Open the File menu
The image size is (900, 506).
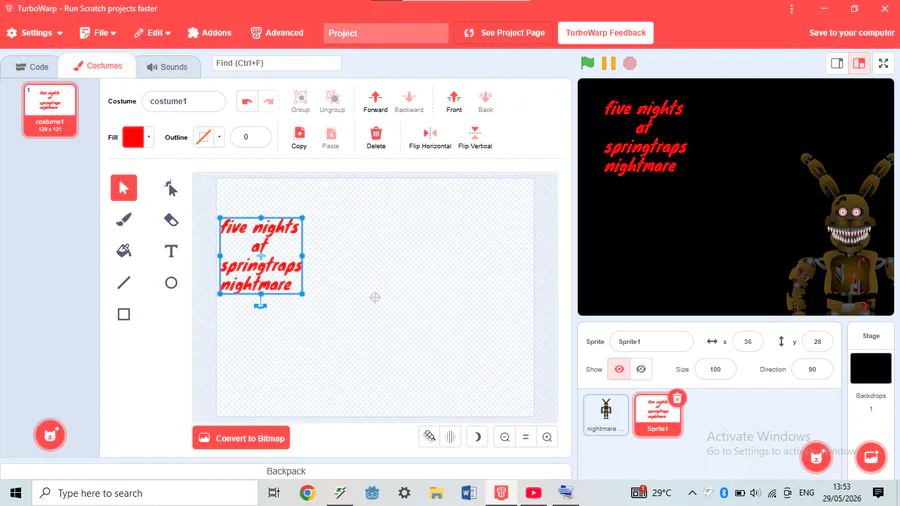point(98,33)
